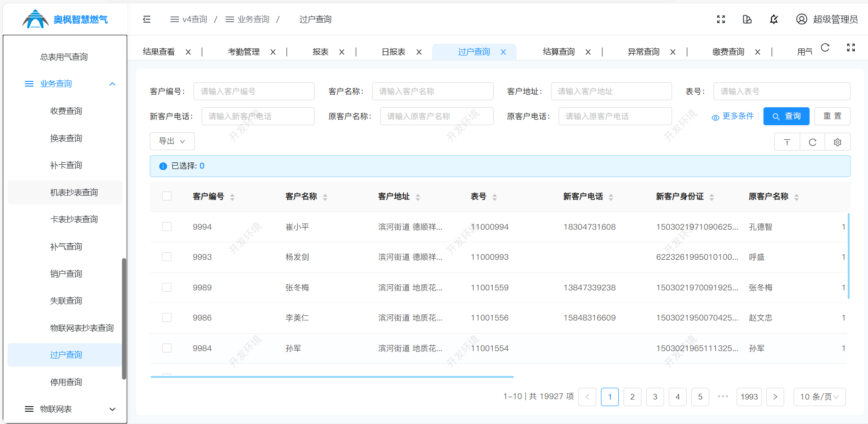This screenshot has height=424, width=868.
Task: Close the 日报表 tab
Action: [419, 52]
